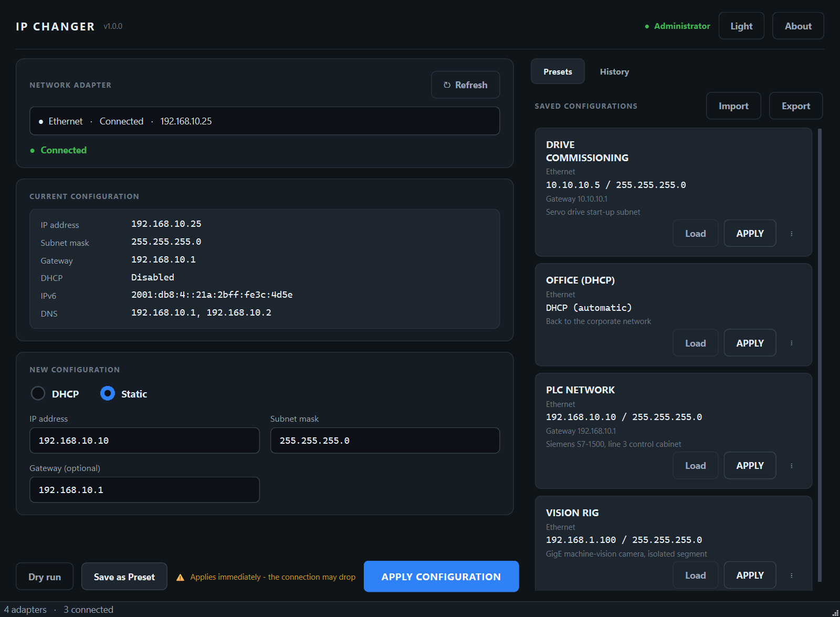Apply the Office (DHCP) preset
840x617 pixels.
(x=750, y=343)
